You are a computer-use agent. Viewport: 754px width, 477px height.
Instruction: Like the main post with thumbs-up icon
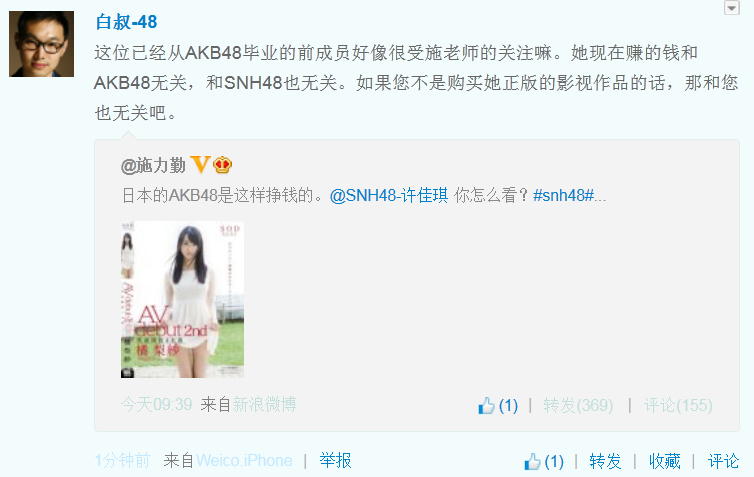coord(532,462)
